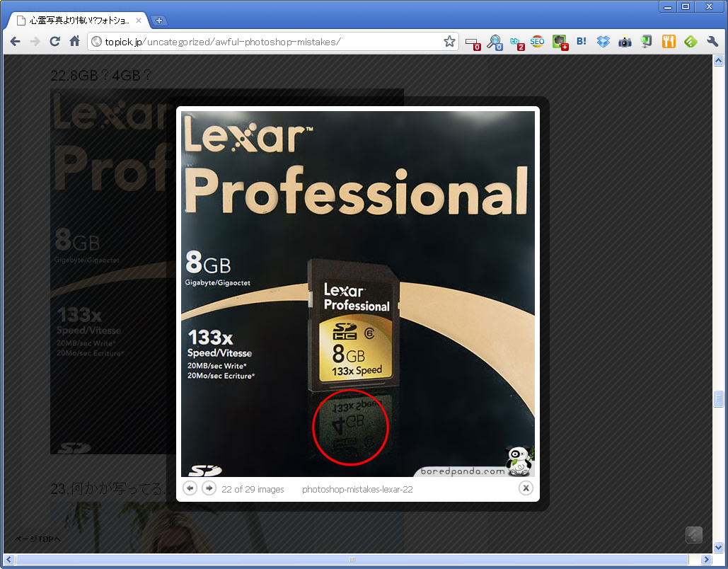Click the camera screenshot extension icon
Screen dimensions: 728x569
625,42
